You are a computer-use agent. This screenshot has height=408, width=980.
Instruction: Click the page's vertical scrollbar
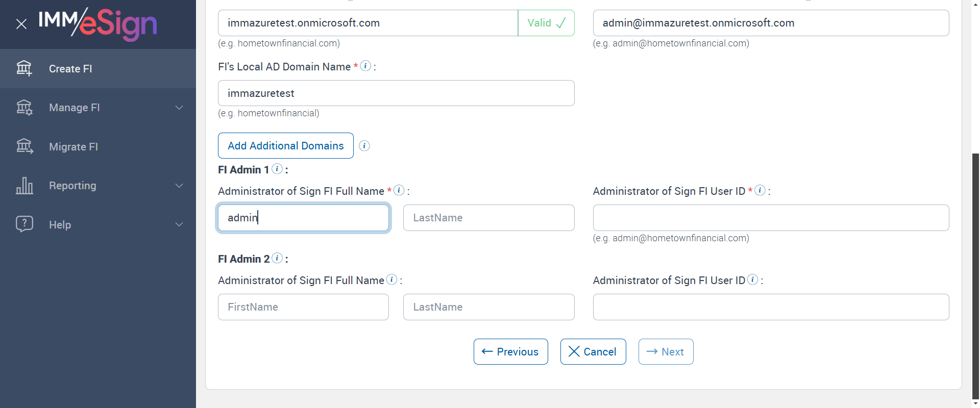coord(975,275)
